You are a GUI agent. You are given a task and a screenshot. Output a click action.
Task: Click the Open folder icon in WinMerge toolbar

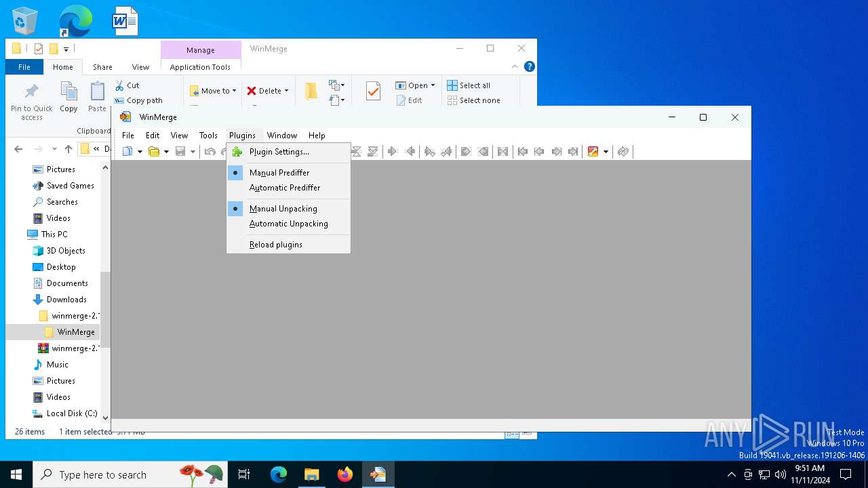tap(154, 152)
